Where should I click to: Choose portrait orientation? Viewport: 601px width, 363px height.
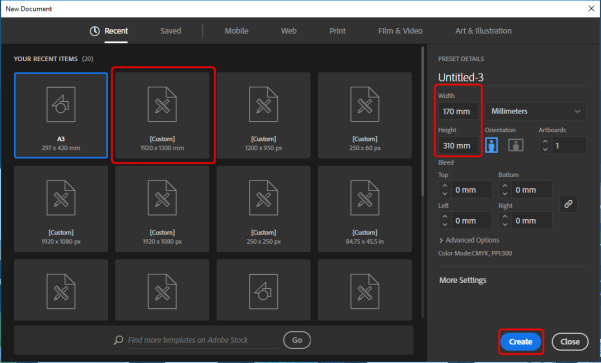[491, 145]
